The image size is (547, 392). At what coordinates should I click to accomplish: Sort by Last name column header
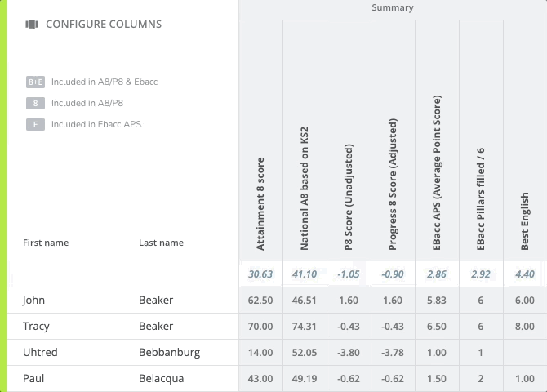[161, 243]
